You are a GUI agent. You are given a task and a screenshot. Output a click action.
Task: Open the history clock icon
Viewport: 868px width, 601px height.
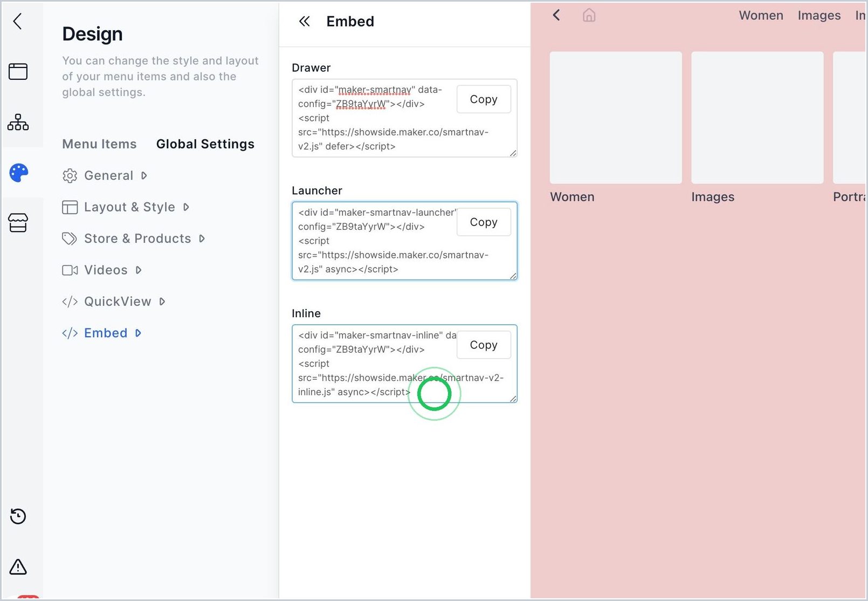pyautogui.click(x=18, y=516)
